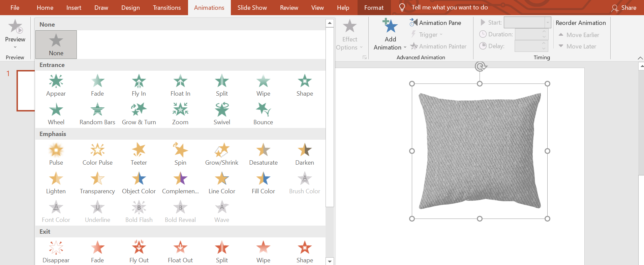Apply the Split exit animation
Image resolution: width=644 pixels, height=265 pixels.
click(x=222, y=252)
